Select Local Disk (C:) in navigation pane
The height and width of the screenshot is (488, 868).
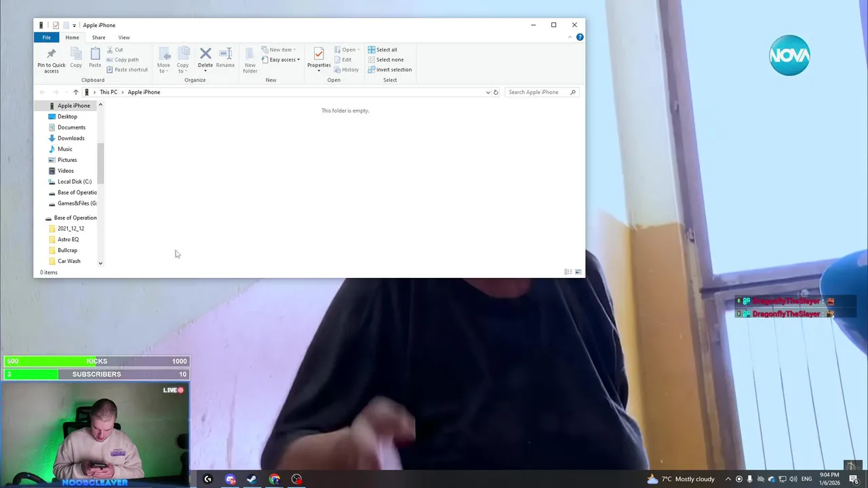[x=70, y=182]
